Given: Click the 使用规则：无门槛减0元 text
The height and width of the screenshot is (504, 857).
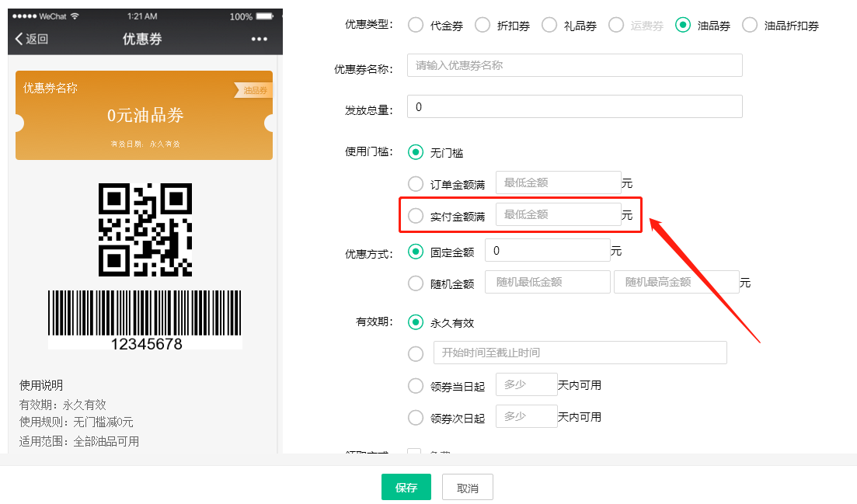Looking at the screenshot, I should tap(76, 422).
